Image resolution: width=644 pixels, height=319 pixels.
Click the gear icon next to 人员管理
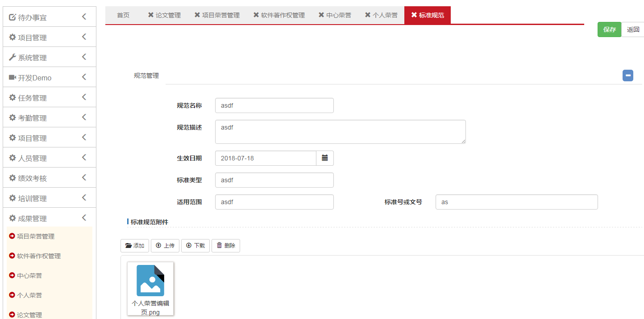pyautogui.click(x=12, y=158)
